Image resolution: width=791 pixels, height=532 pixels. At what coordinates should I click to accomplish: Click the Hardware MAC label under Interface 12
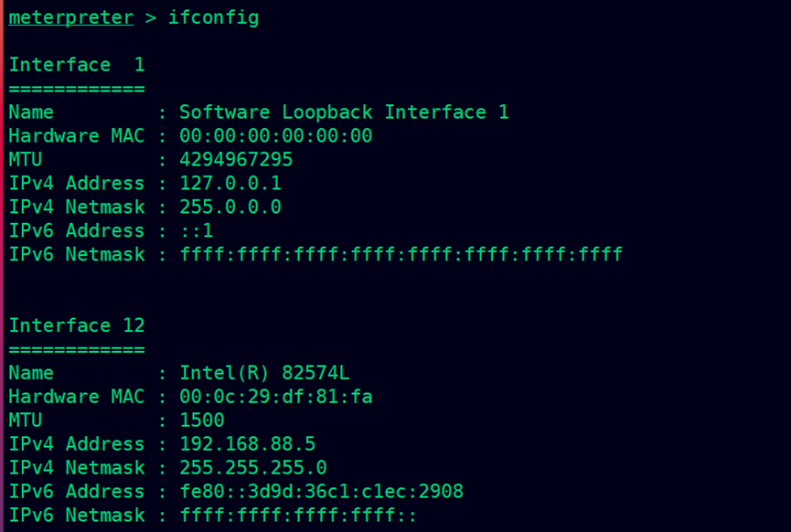click(x=77, y=397)
